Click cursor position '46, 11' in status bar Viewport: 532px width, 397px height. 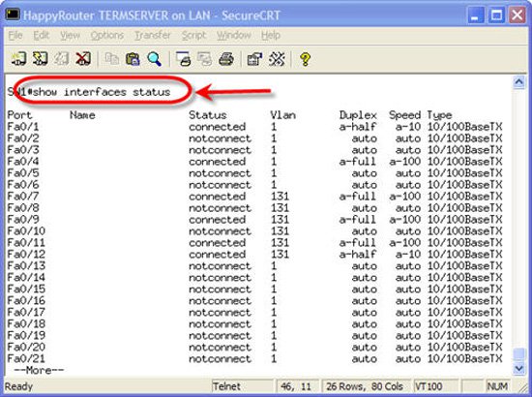click(x=296, y=386)
